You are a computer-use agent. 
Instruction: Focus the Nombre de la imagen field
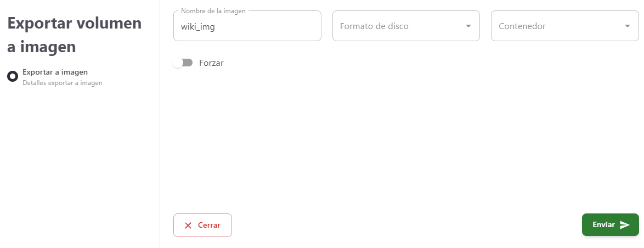[247, 26]
